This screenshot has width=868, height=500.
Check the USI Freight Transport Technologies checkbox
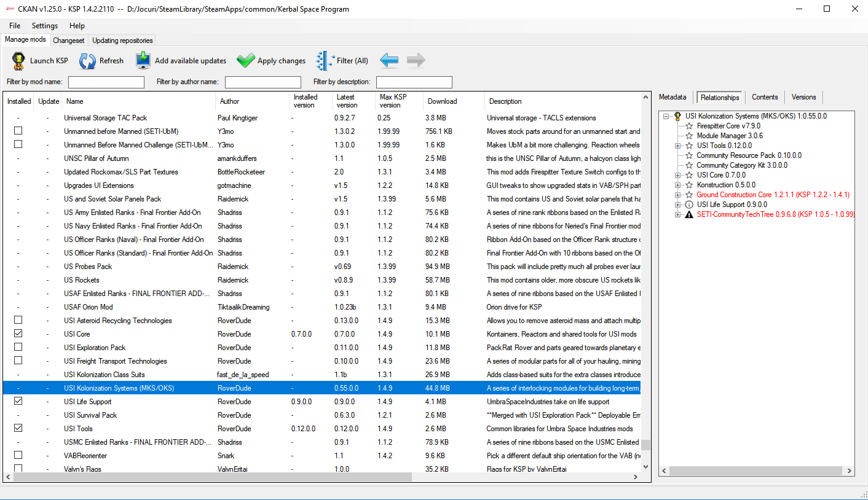click(x=18, y=361)
